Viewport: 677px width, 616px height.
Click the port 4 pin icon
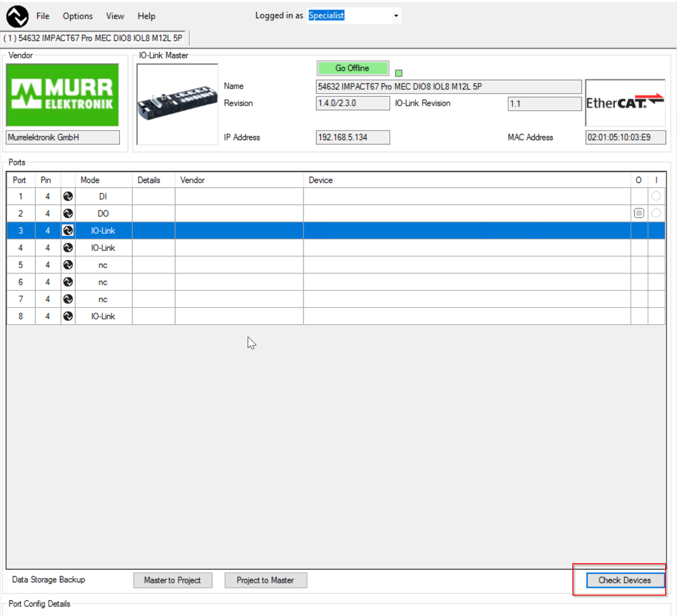(x=68, y=248)
